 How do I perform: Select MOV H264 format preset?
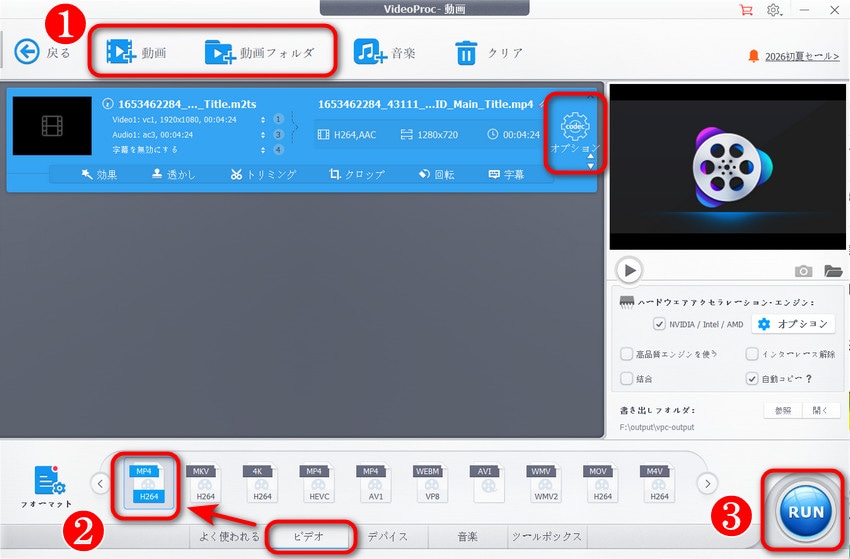click(x=602, y=483)
